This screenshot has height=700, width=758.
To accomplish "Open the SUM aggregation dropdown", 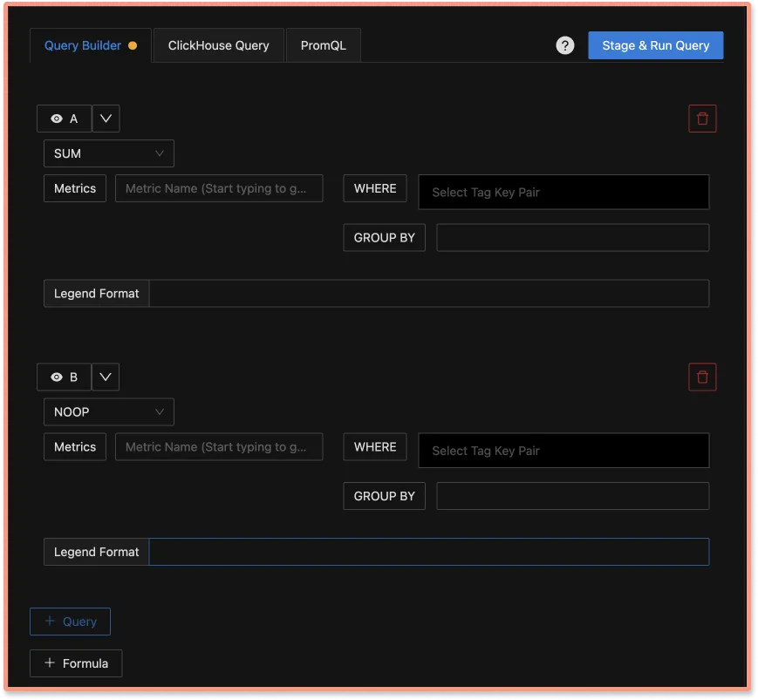I will (108, 153).
